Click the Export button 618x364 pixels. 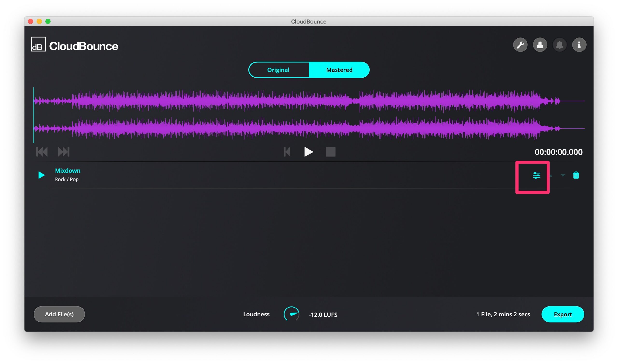(562, 314)
